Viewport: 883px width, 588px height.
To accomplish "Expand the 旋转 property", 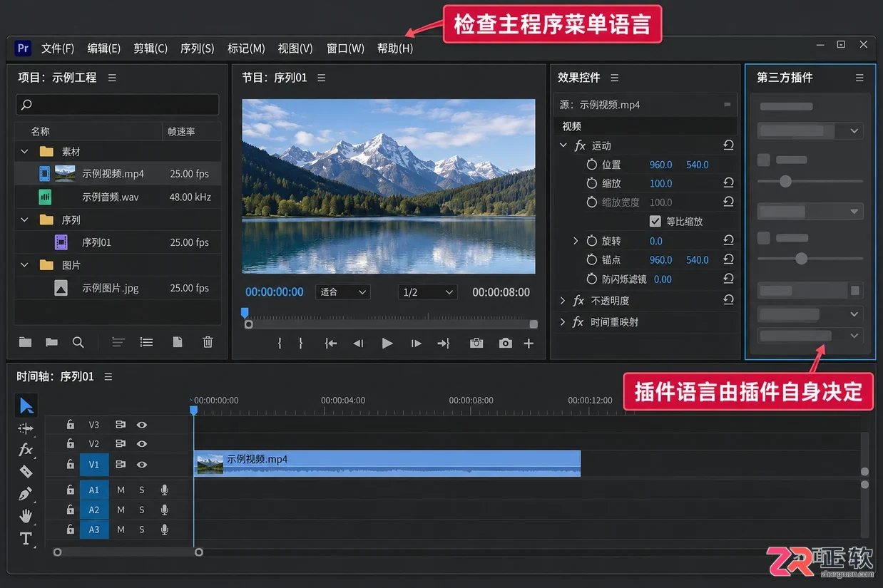I will [x=576, y=241].
